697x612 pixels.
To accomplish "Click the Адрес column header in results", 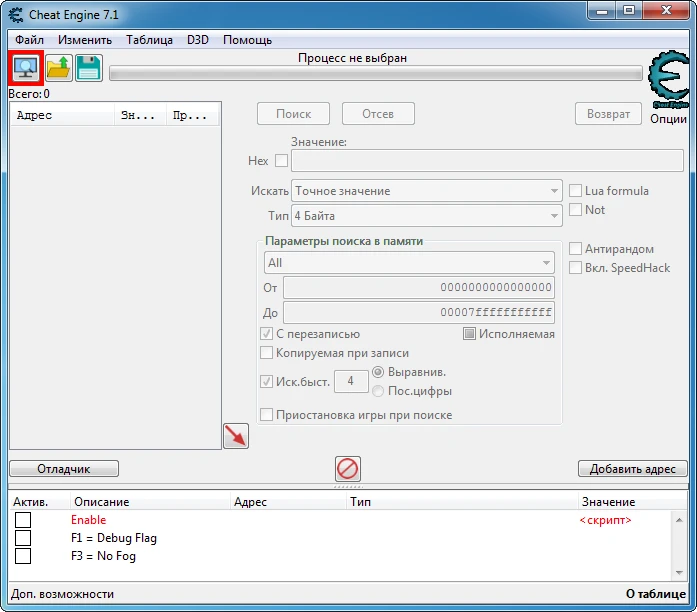I will tap(62, 115).
